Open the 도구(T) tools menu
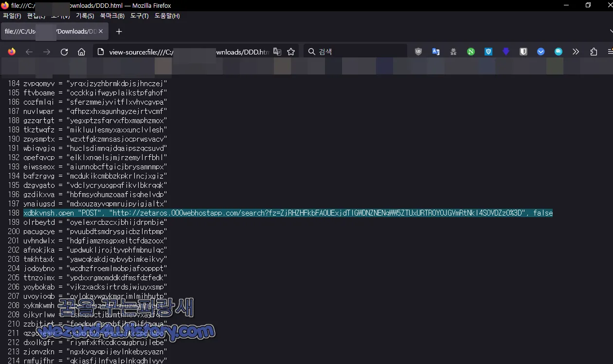The image size is (613, 364). (140, 16)
